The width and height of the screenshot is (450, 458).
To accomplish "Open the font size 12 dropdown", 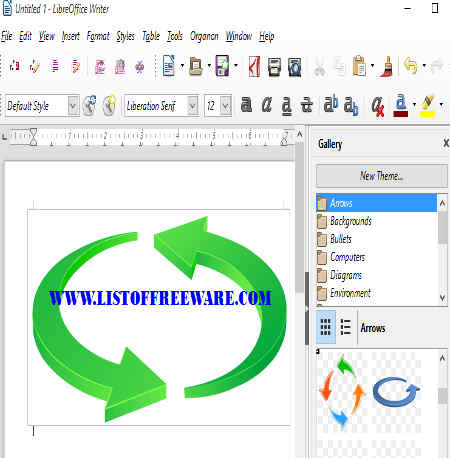I will coord(226,106).
